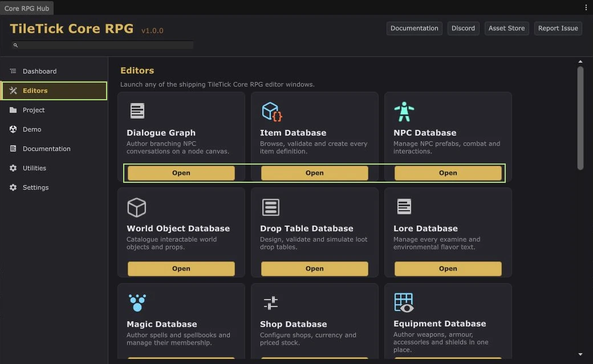Click the search magnifier icon
593x364 pixels.
coord(15,46)
